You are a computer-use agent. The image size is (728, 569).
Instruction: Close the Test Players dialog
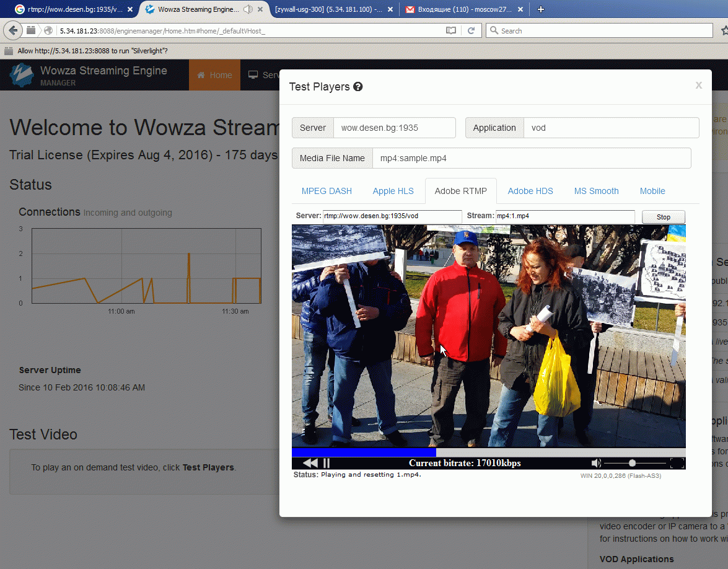(698, 85)
